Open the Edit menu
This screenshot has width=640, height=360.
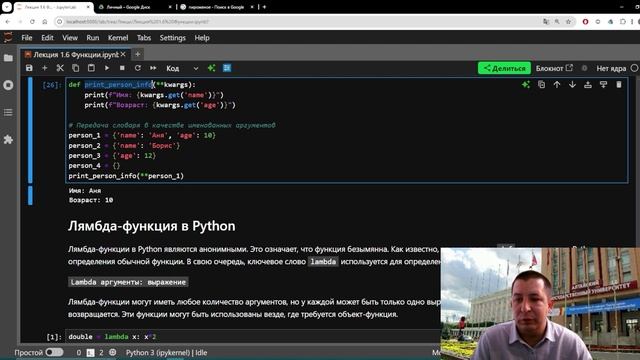[47, 38]
